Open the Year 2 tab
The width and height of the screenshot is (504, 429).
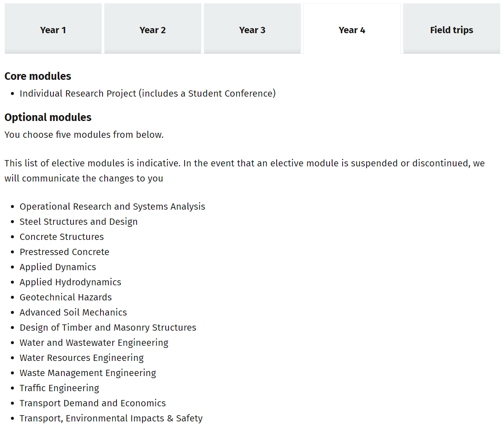coord(153,30)
